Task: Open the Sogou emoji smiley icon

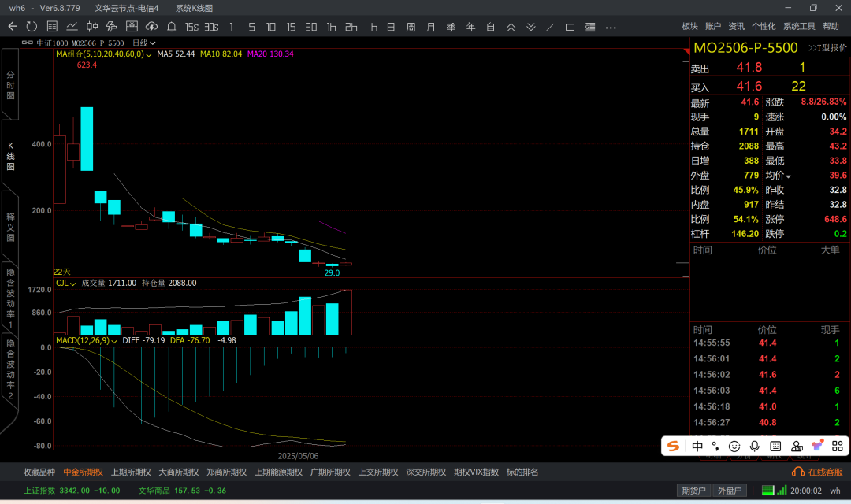Action: pos(734,446)
